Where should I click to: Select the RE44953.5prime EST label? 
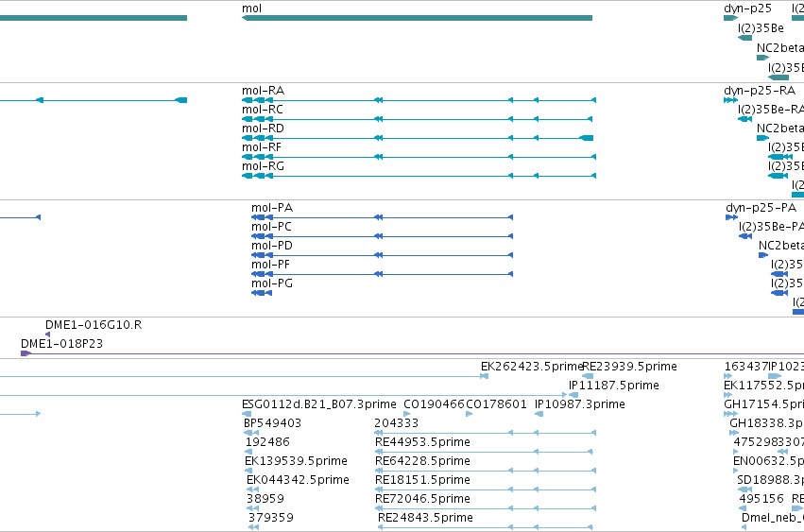(x=422, y=442)
